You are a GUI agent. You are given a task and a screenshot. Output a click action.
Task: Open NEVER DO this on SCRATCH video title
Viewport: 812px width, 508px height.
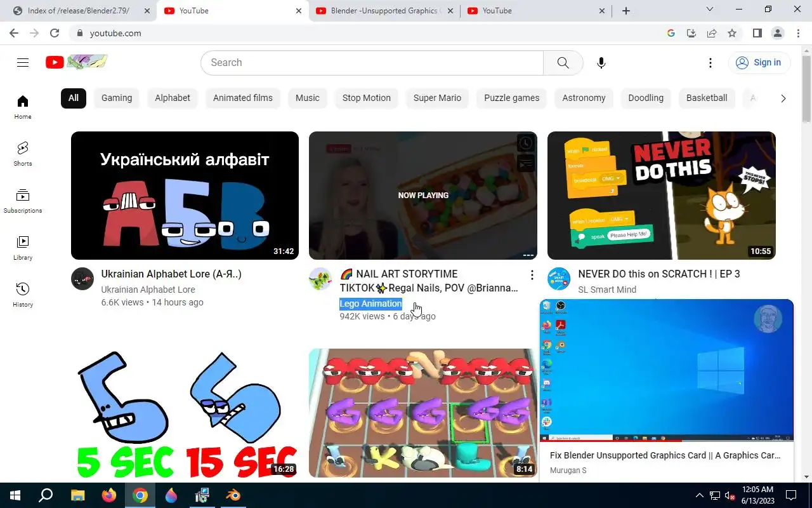coord(659,274)
